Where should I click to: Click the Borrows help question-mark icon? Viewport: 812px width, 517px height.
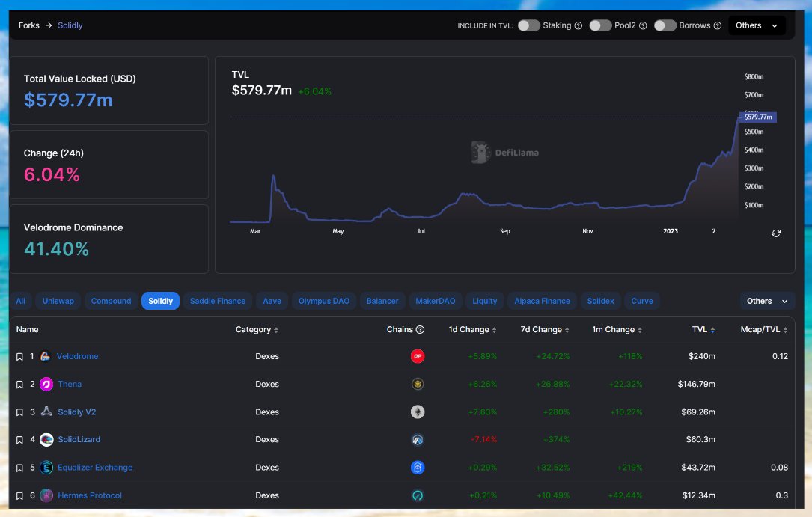(717, 25)
